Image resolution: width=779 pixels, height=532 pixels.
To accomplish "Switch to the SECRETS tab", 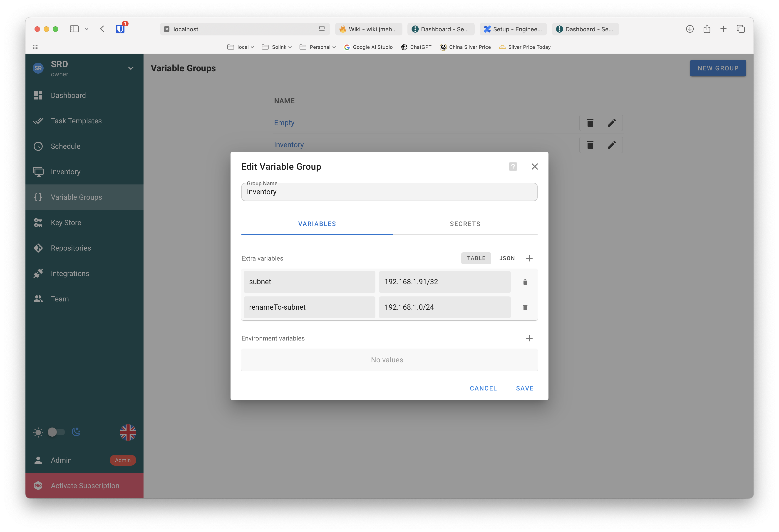I will point(465,224).
